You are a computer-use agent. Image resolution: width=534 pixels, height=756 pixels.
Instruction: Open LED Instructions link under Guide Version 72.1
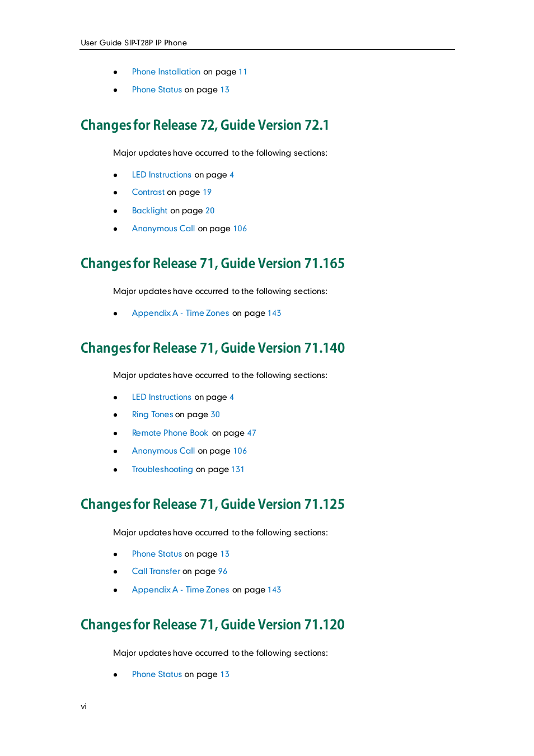(161, 175)
